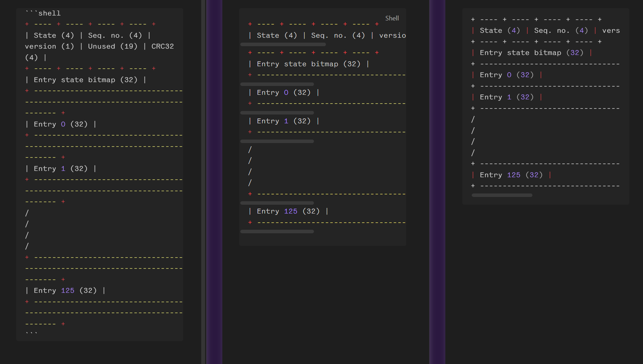Click the closing ``` fence in left panel

click(x=31, y=332)
